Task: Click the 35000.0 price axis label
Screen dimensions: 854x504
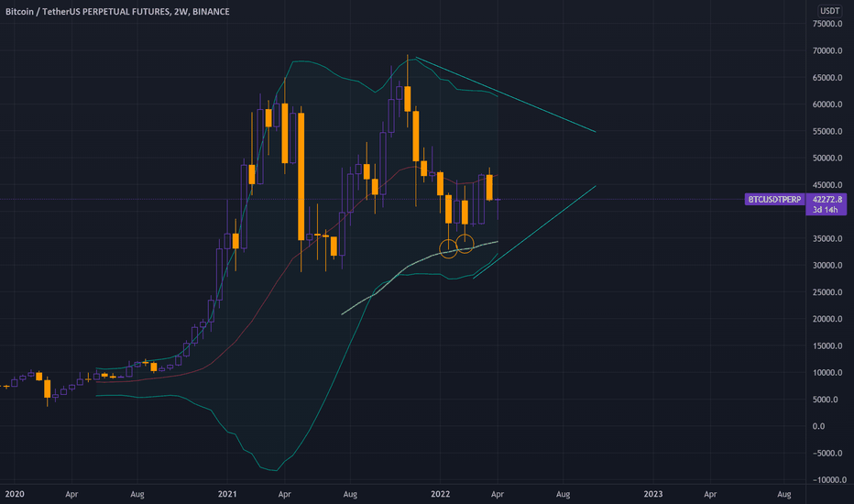Action: [827, 238]
